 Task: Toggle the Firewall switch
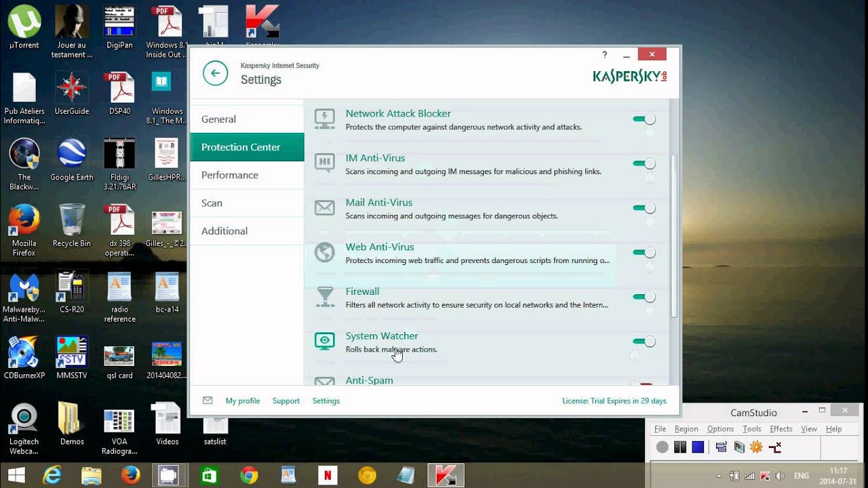click(644, 297)
